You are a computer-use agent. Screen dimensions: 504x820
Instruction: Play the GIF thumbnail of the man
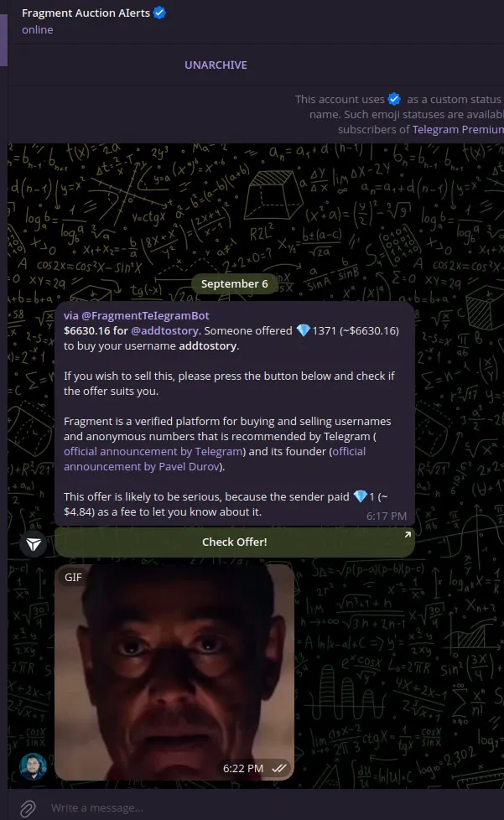(x=174, y=672)
